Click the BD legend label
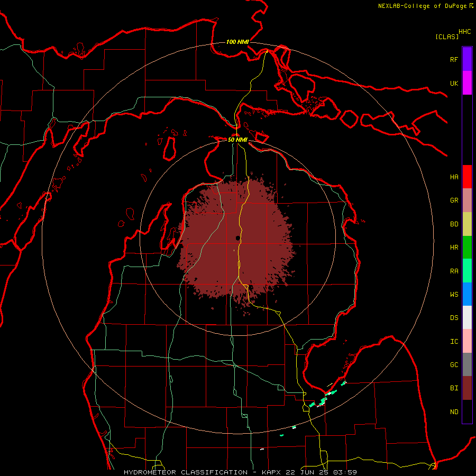The height and width of the screenshot is (476, 476). pos(454,224)
